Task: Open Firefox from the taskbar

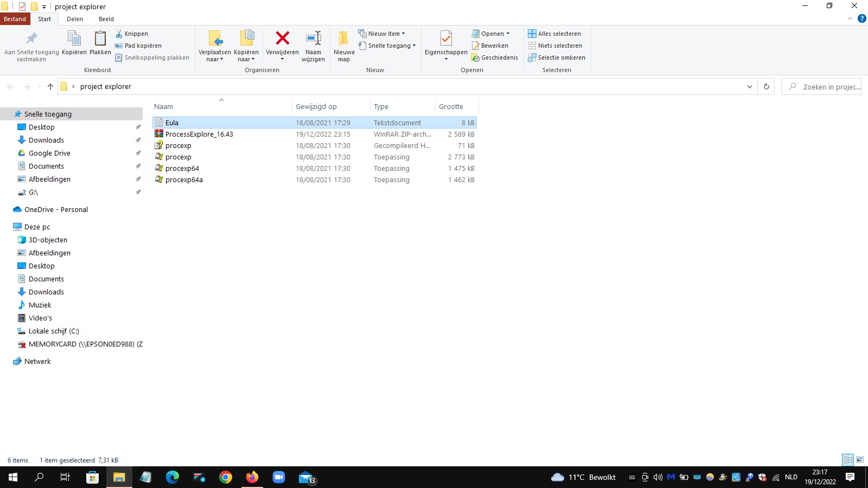Action: point(252,477)
